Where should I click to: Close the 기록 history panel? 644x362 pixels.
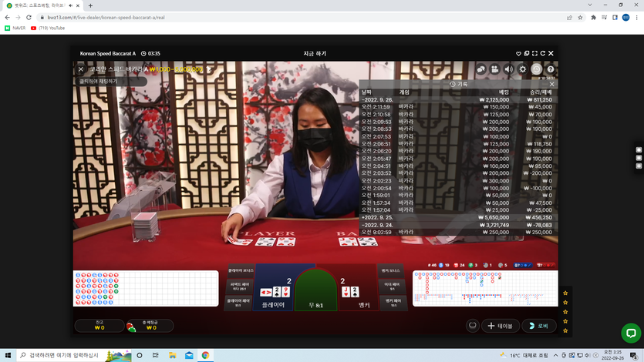[x=551, y=84]
